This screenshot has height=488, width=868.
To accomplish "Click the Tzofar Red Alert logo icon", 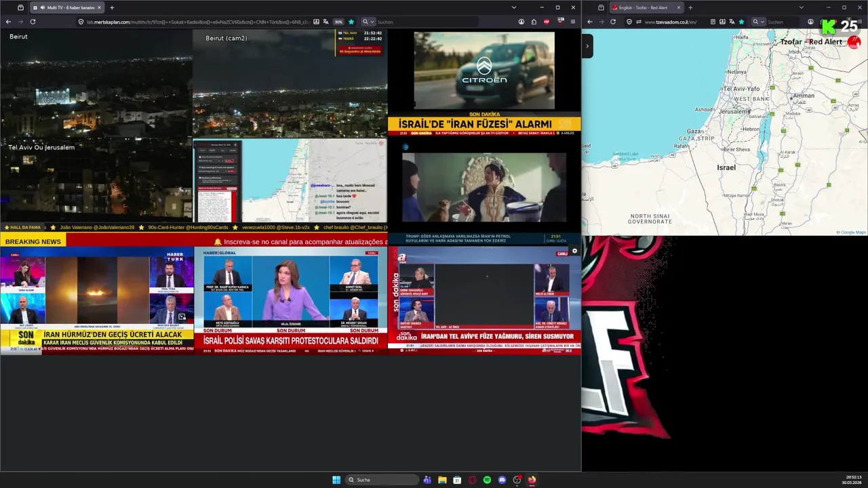I will click(854, 42).
